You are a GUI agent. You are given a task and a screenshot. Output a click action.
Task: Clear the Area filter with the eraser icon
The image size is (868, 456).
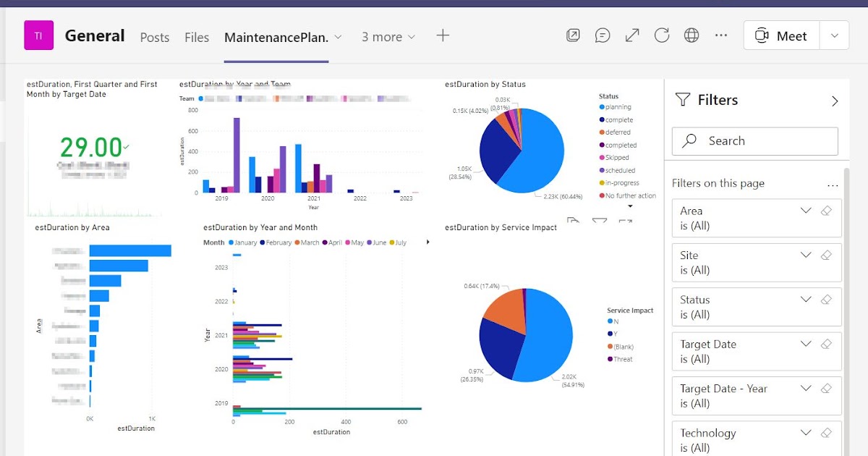tap(827, 210)
